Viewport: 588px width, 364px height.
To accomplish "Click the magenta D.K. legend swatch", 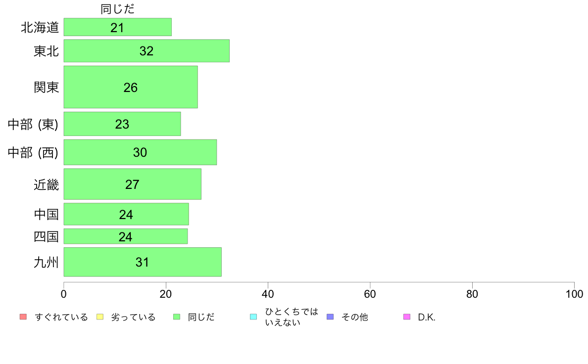I will tap(407, 317).
